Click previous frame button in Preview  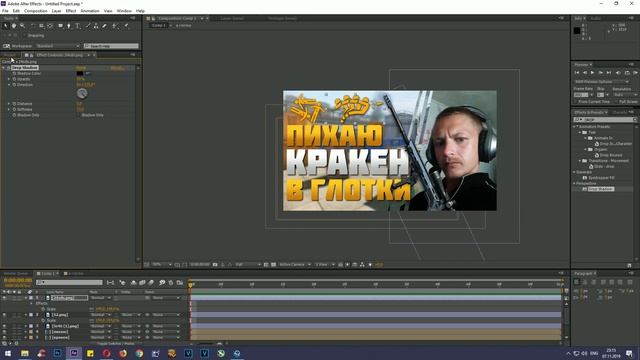[x=584, y=73]
